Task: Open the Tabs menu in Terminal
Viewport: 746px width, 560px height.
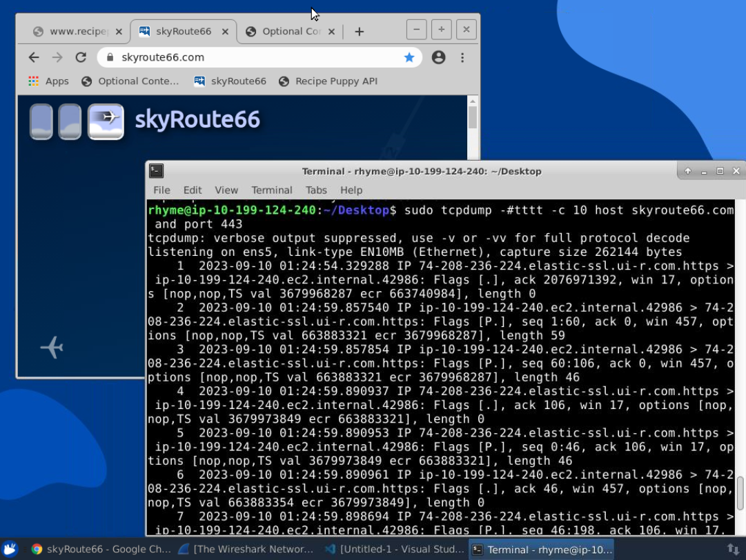Action: click(316, 190)
